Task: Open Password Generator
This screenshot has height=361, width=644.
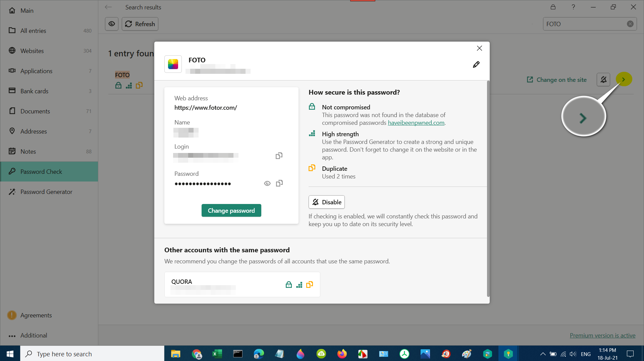Action: pos(49,192)
